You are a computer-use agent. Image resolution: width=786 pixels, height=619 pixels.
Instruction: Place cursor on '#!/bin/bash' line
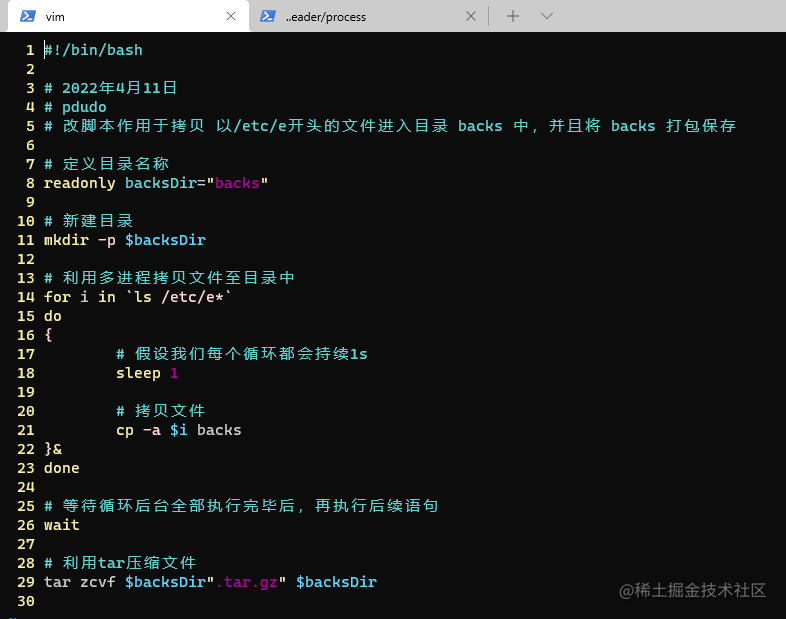pos(93,50)
